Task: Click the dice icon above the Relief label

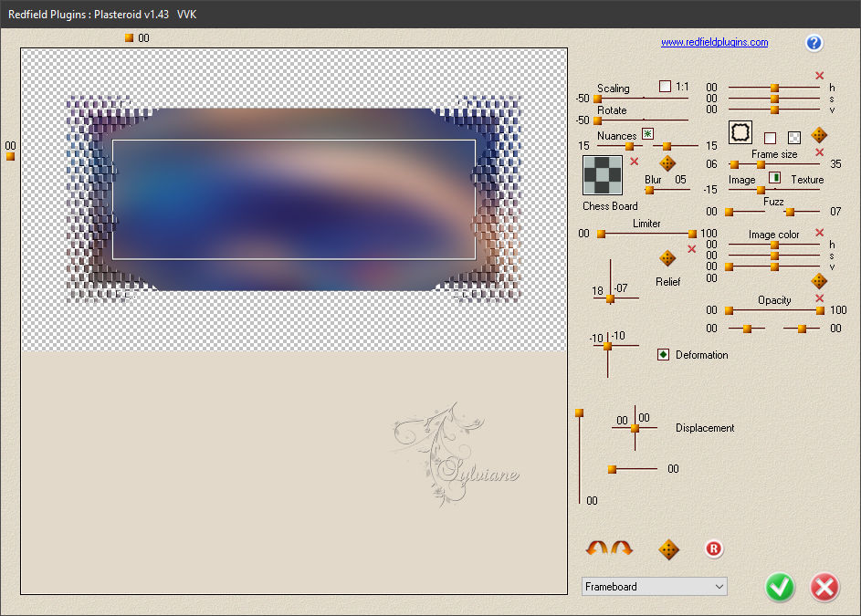Action: (x=667, y=258)
